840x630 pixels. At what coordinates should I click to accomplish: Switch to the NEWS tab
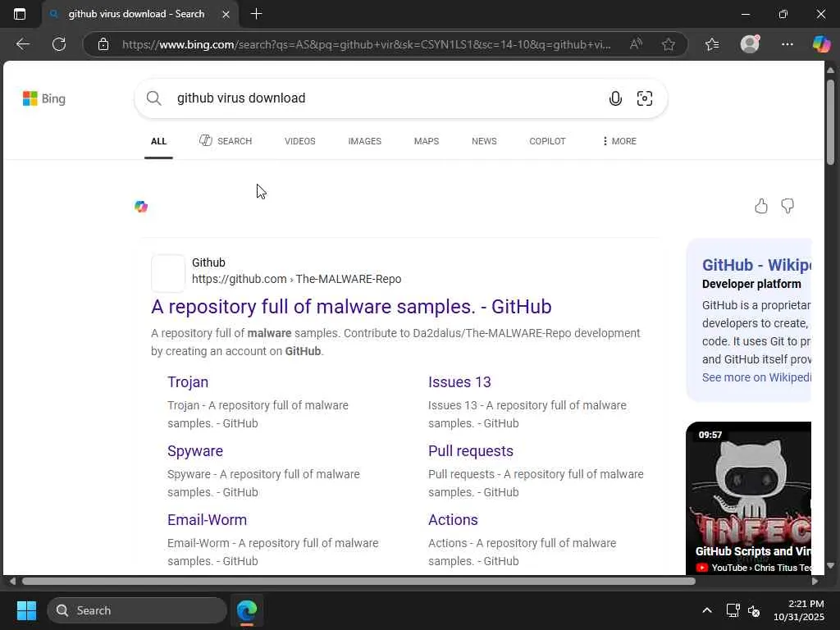coord(484,141)
